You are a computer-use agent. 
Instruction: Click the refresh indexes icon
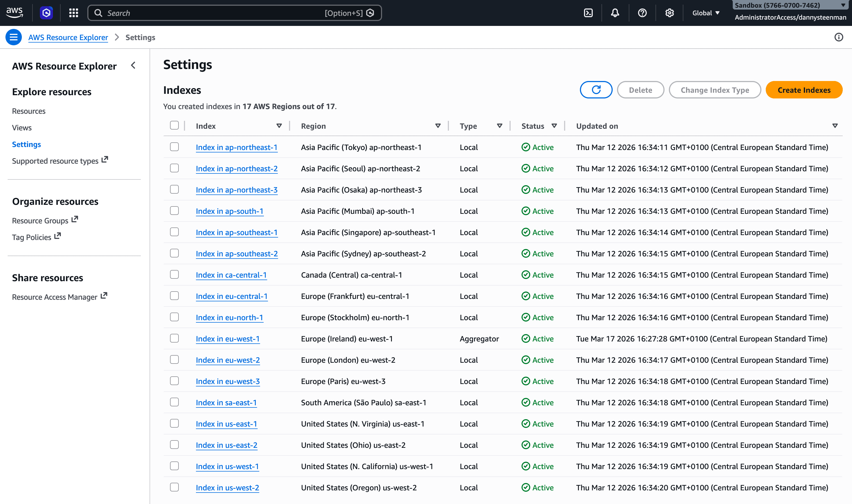[596, 90]
